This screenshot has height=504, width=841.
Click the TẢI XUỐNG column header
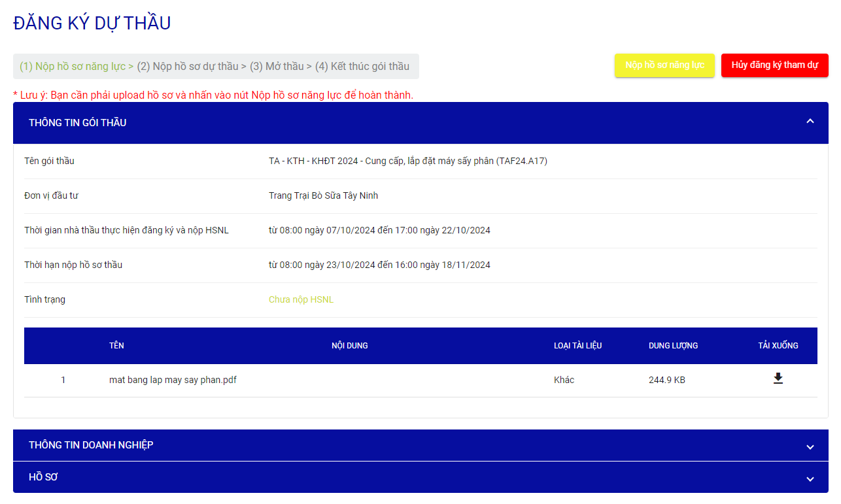778,346
